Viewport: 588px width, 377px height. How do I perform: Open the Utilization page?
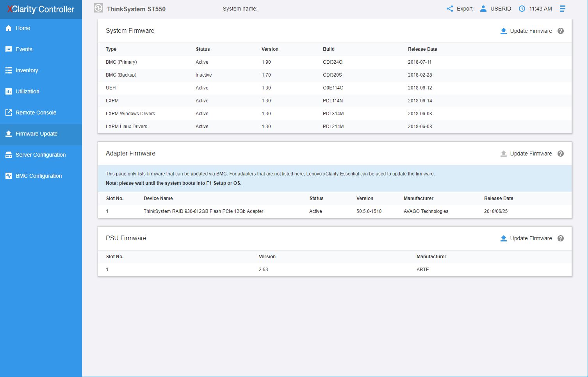coord(27,91)
